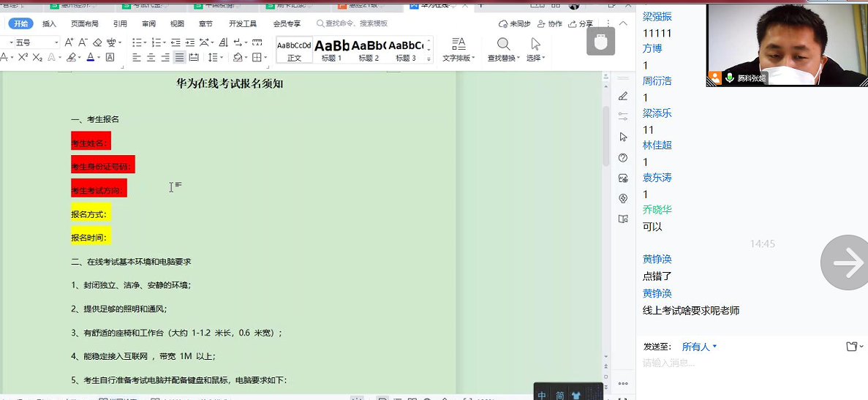The height and width of the screenshot is (400, 868).
Task: Click the 分享 share button
Action: click(581, 24)
